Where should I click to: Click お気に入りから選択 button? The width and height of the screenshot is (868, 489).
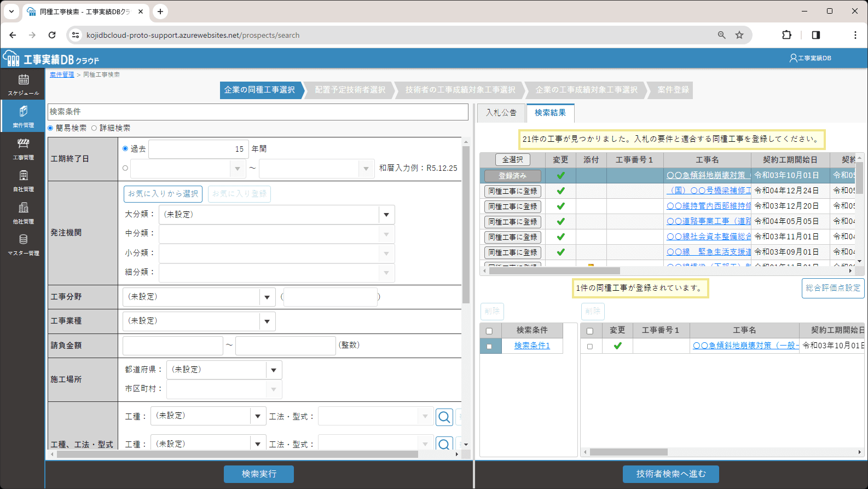click(x=163, y=194)
